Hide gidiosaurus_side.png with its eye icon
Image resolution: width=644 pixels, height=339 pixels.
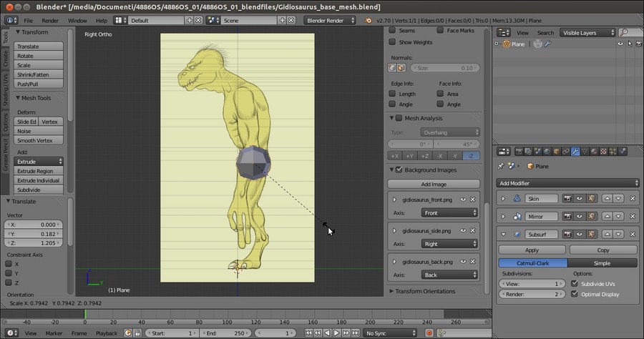tap(463, 231)
